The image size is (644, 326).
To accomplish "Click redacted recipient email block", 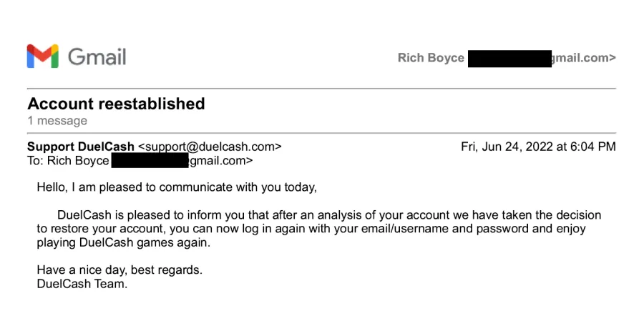I will click(150, 161).
